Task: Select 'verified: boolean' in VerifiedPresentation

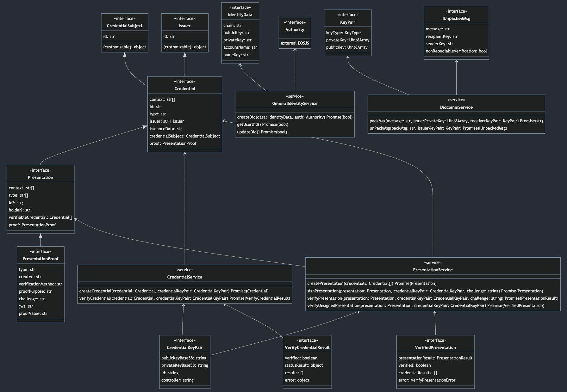Action: (414, 365)
